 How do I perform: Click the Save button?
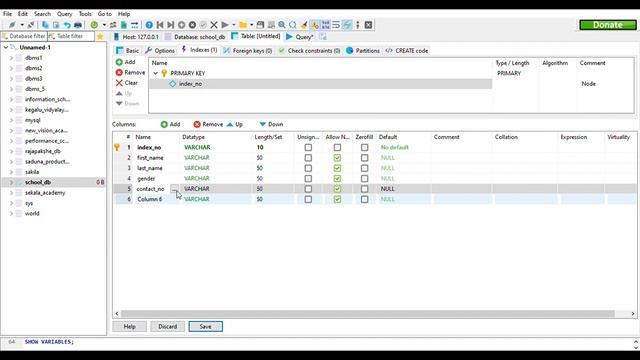coord(205,327)
